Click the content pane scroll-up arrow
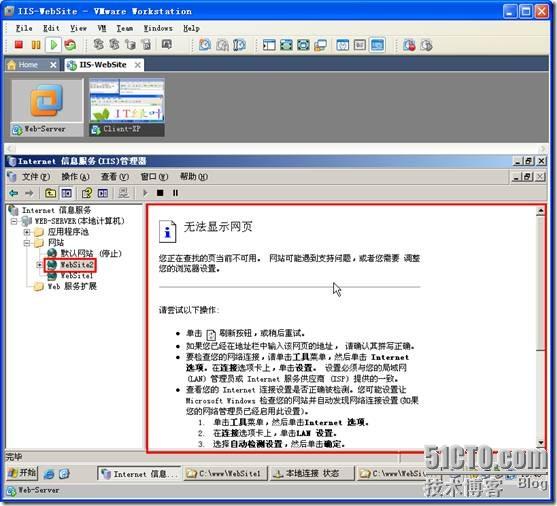The width and height of the screenshot is (557, 506). (x=540, y=212)
